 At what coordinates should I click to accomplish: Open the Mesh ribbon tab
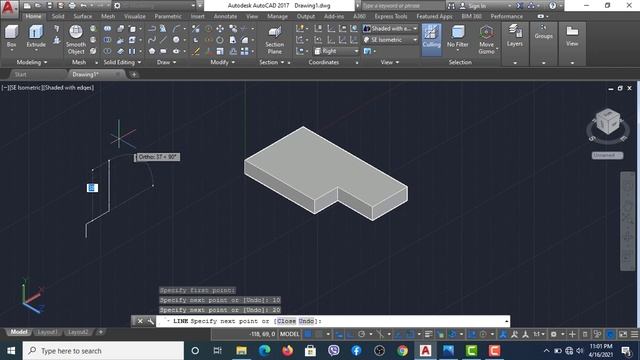pyautogui.click(x=108, y=16)
